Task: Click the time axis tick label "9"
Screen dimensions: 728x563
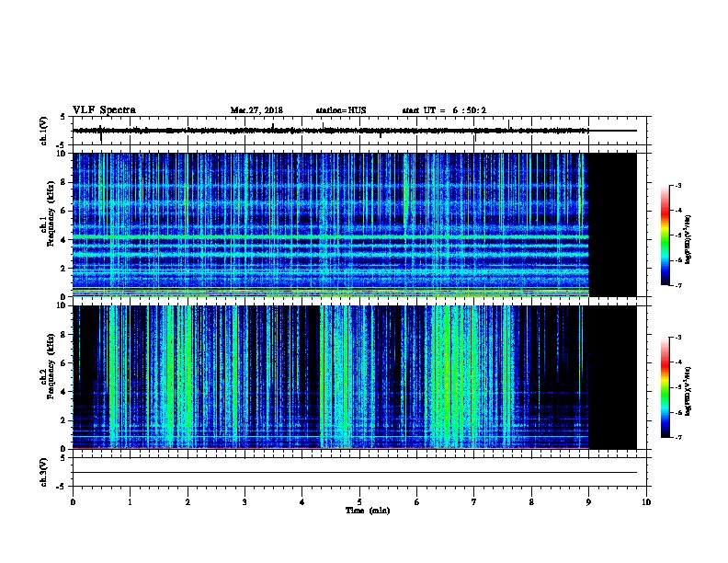Action: pos(588,502)
